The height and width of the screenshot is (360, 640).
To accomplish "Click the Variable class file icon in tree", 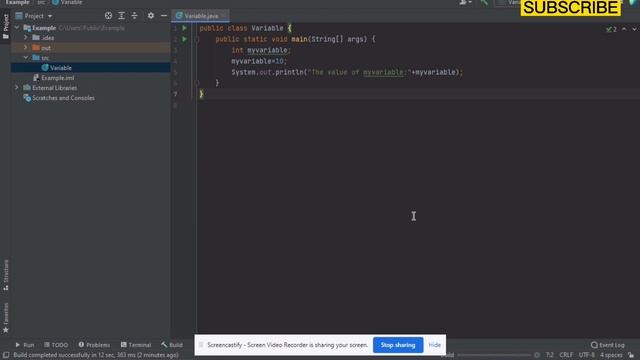I will [45, 67].
